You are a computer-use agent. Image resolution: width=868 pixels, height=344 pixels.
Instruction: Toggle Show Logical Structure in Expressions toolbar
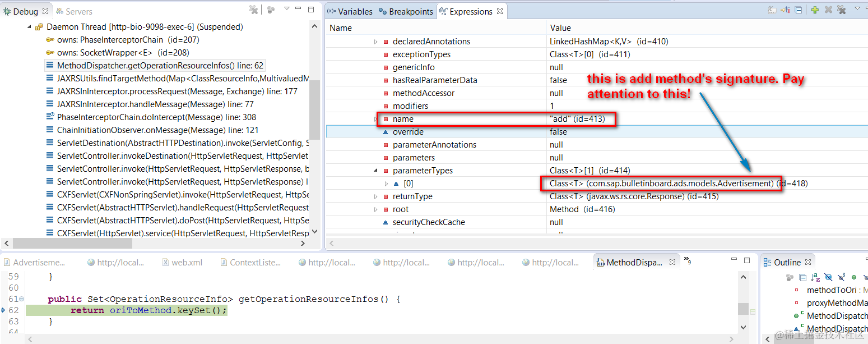pyautogui.click(x=785, y=10)
